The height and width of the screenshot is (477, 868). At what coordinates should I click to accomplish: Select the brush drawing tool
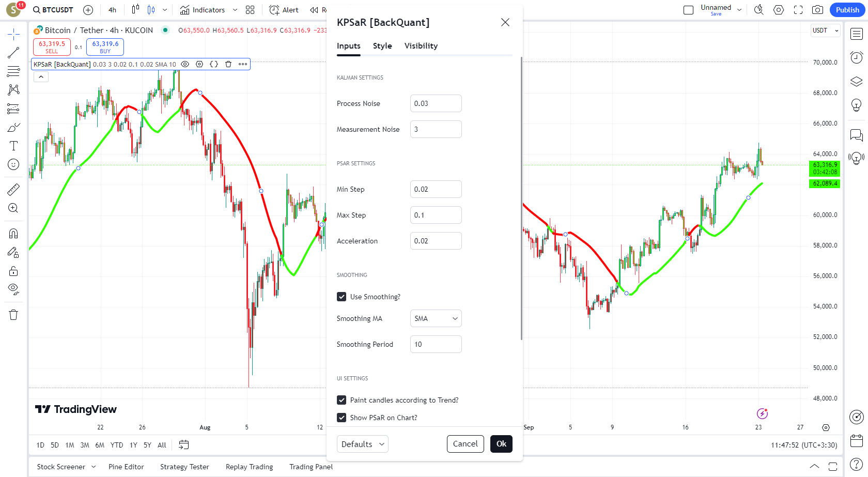coord(13,127)
